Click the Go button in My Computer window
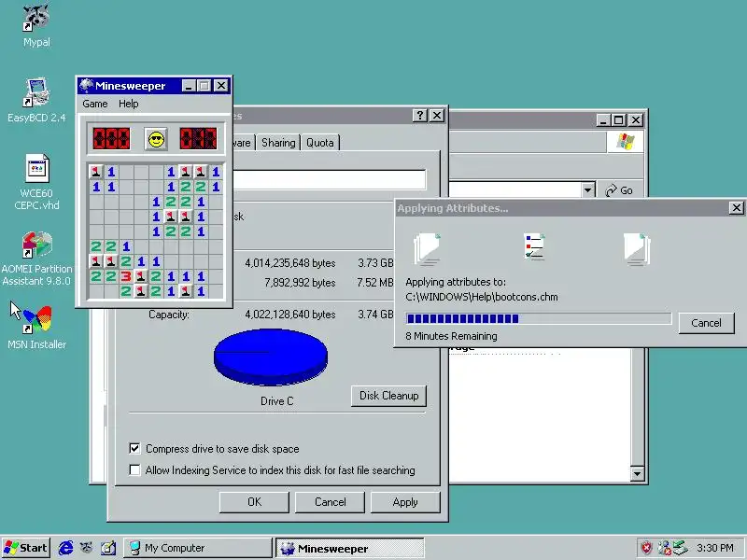The width and height of the screenshot is (747, 560). [619, 190]
